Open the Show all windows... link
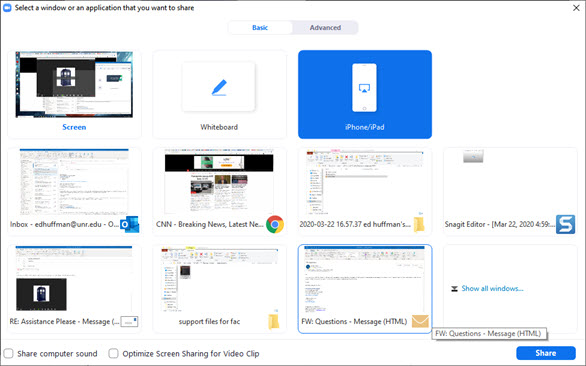 click(x=492, y=289)
